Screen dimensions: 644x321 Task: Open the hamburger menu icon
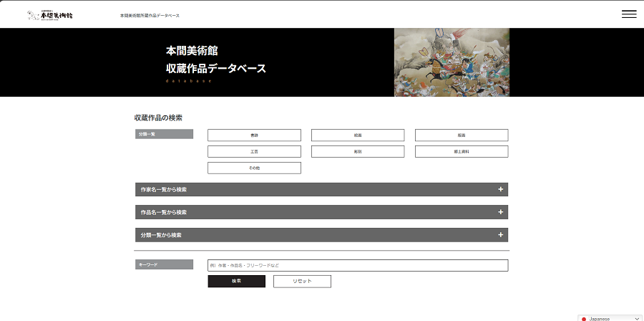point(629,14)
